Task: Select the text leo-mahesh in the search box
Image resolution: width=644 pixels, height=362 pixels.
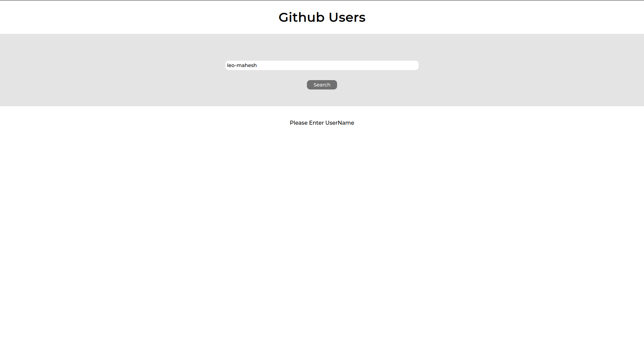Action: 242,65
